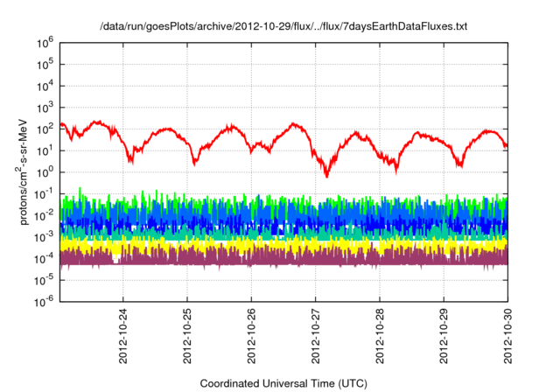Click the 10^2 y-axis tick label

pyautogui.click(x=45, y=129)
